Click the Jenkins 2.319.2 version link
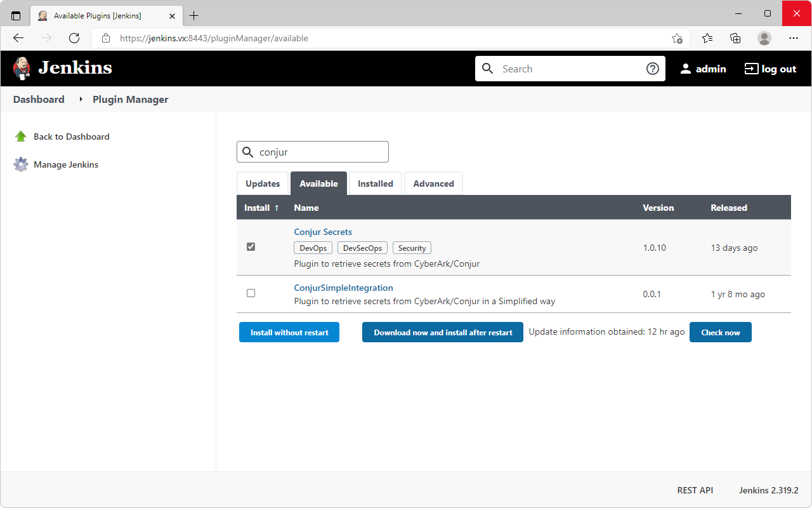 (x=768, y=490)
